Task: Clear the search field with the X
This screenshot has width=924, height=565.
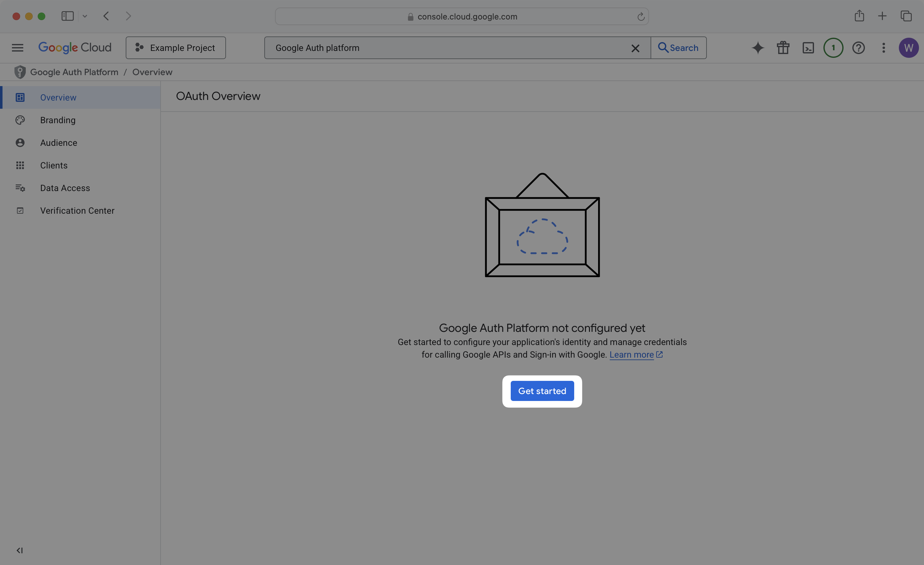Action: tap(635, 48)
